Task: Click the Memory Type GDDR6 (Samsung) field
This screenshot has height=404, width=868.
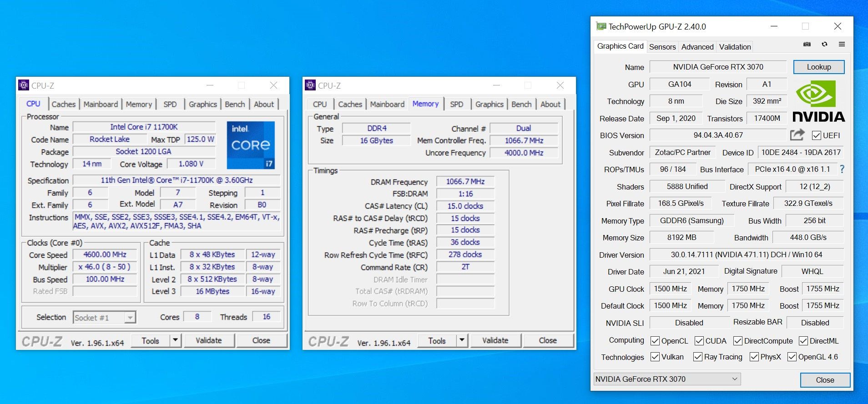Action: pyautogui.click(x=691, y=220)
